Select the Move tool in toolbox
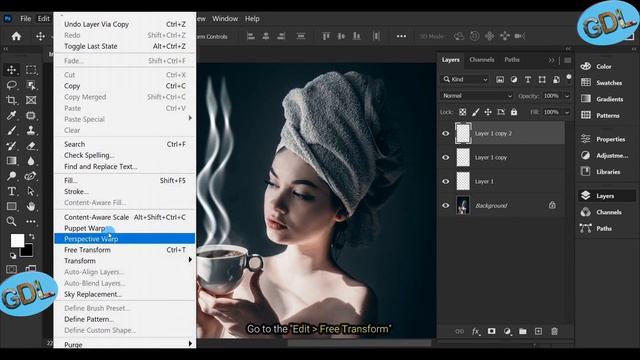 pos(11,70)
